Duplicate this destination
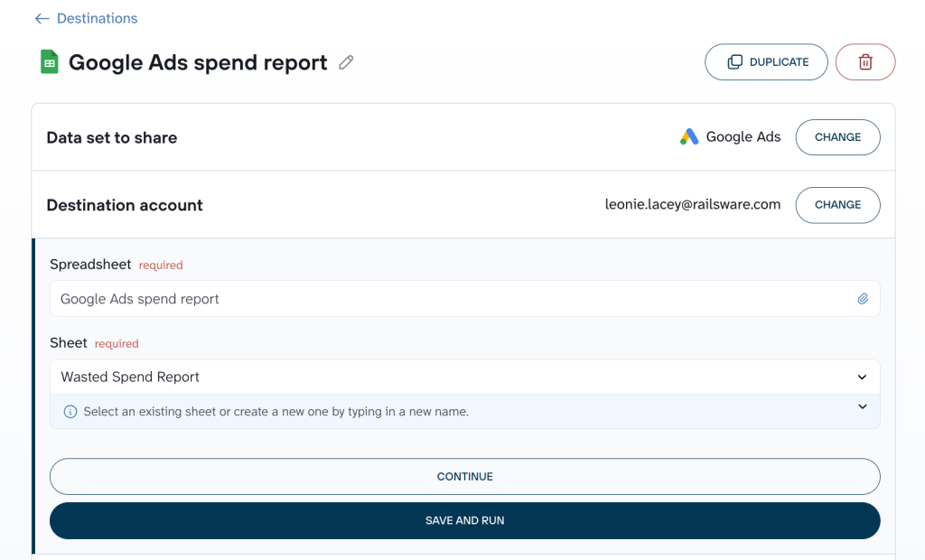 tap(766, 62)
